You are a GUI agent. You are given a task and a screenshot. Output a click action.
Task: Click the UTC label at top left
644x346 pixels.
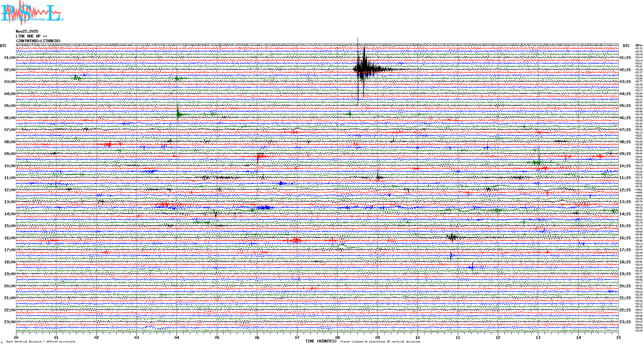click(x=3, y=46)
